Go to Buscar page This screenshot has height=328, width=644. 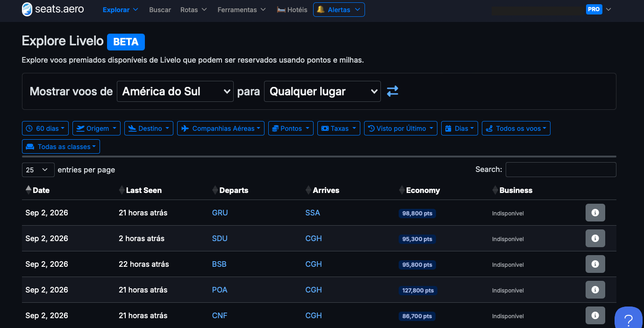click(160, 9)
